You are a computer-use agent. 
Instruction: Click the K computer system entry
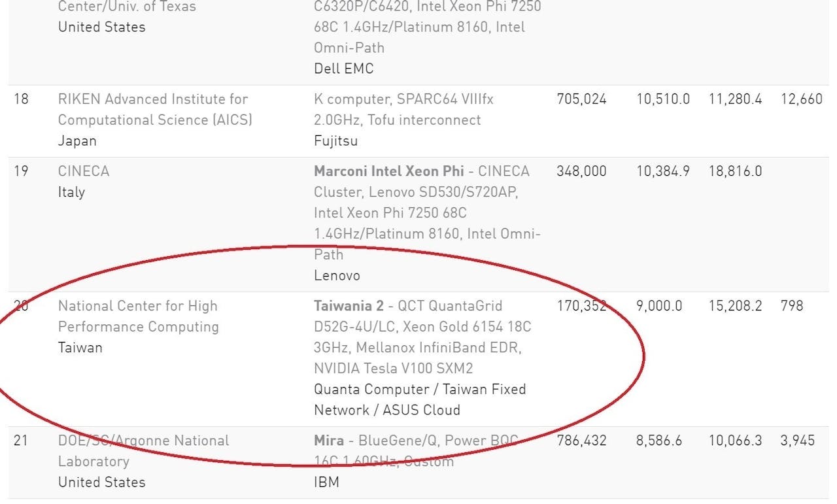pos(403,99)
